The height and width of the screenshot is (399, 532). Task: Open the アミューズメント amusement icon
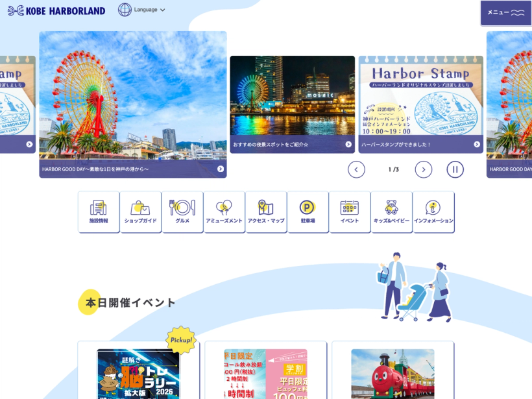[x=224, y=212]
